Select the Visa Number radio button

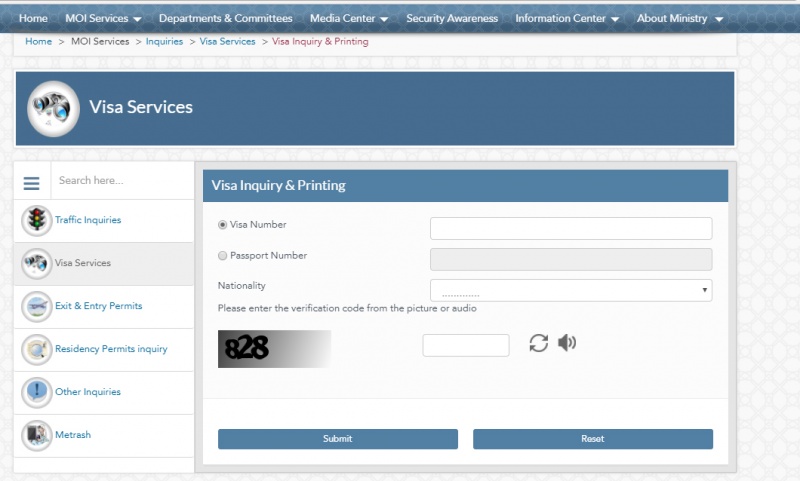coord(222,225)
